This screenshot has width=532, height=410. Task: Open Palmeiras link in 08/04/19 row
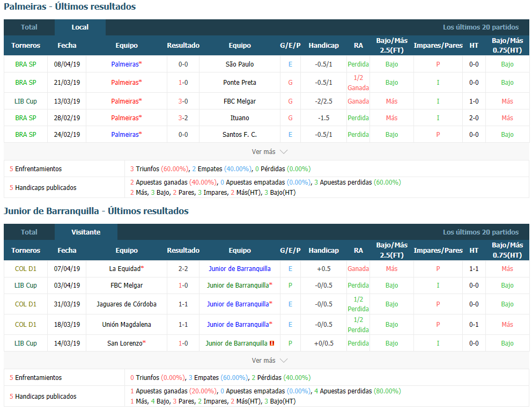[x=126, y=64]
